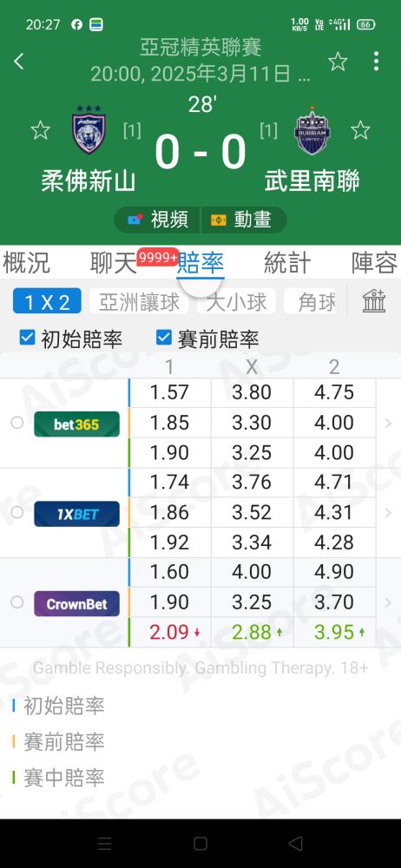Open the 柔佛新山 team crest
The width and height of the screenshot is (401, 868).
89,131
